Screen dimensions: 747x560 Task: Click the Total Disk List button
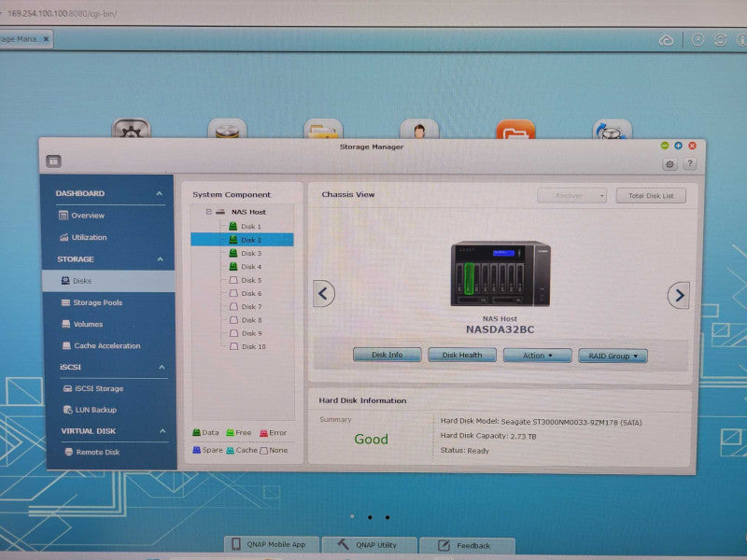651,195
